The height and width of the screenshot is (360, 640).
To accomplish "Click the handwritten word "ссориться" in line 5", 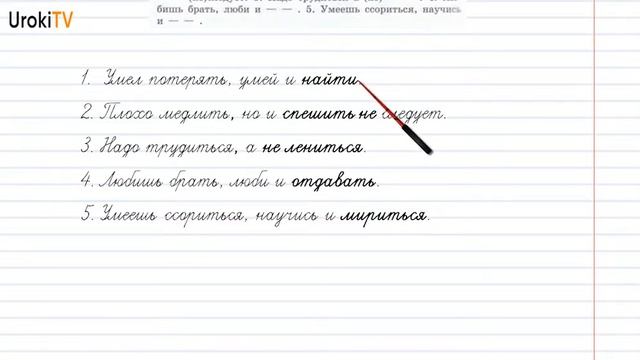I will click(204, 215).
